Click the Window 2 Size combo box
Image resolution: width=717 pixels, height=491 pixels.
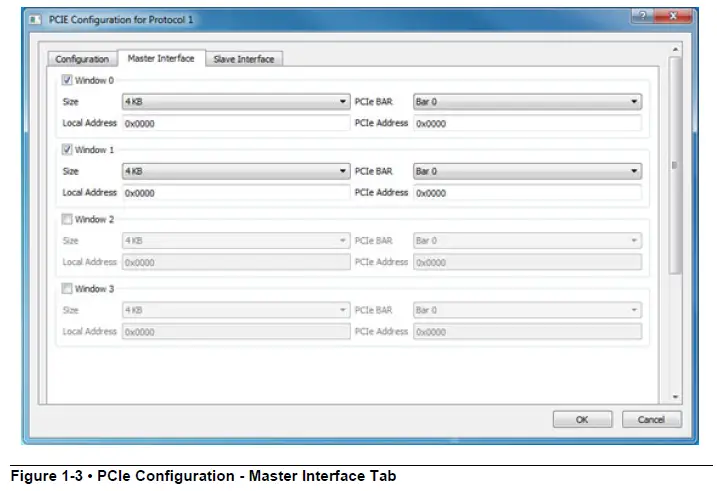click(x=236, y=240)
